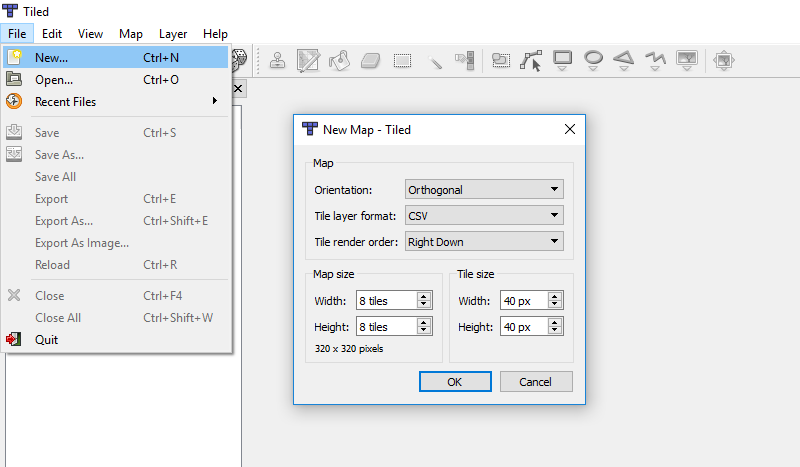800x467 pixels.
Task: Close the document tab with the X
Action: [x=238, y=89]
